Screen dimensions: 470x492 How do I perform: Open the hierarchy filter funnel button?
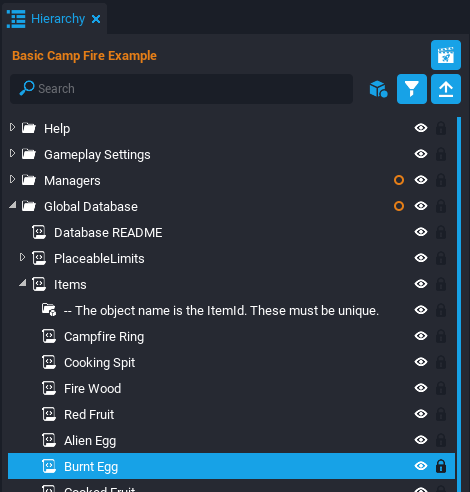(x=412, y=89)
